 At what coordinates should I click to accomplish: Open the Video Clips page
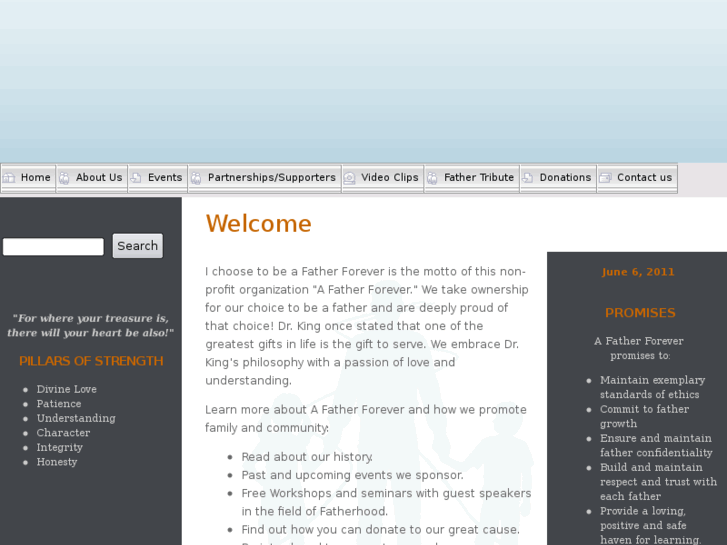click(383, 178)
